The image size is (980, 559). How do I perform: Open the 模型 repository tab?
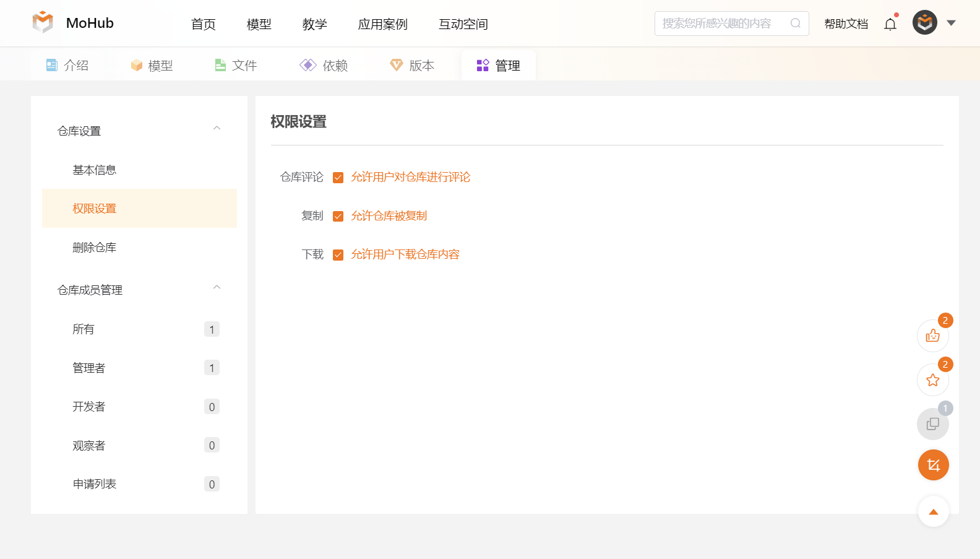152,65
